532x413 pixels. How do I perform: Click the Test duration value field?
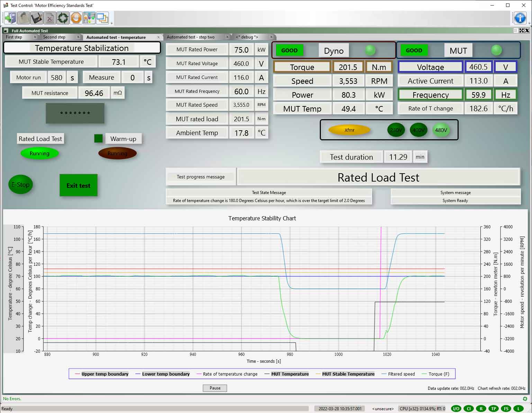click(x=398, y=157)
